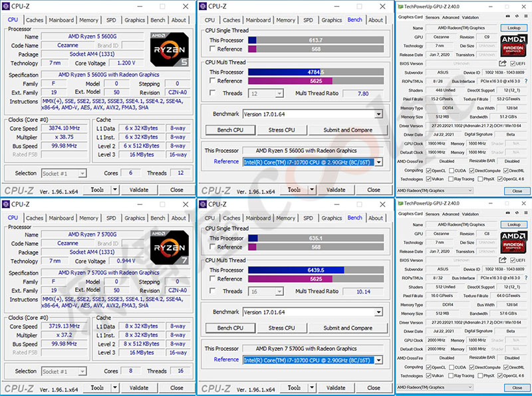The height and width of the screenshot is (396, 532).
Task: Open Validation tab in the Revision C8 GPU-Z window
Action: click(x=470, y=214)
